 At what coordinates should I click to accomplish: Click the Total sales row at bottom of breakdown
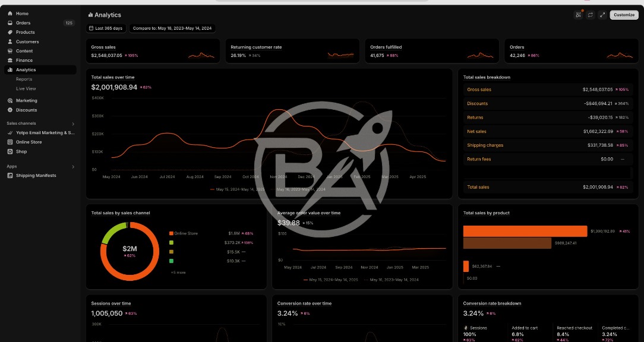point(548,187)
